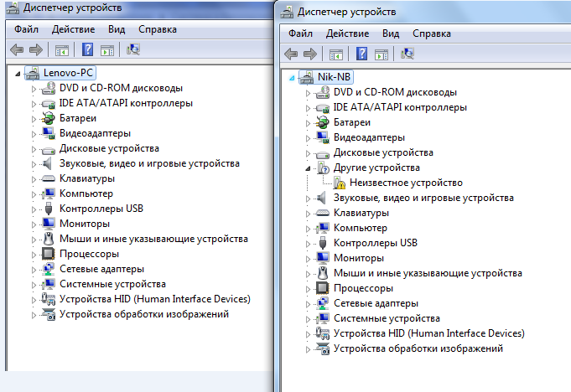The image size is (571, 392).
Task: Scan for hardware changes in Lenovo-PC window
Action: [x=133, y=49]
